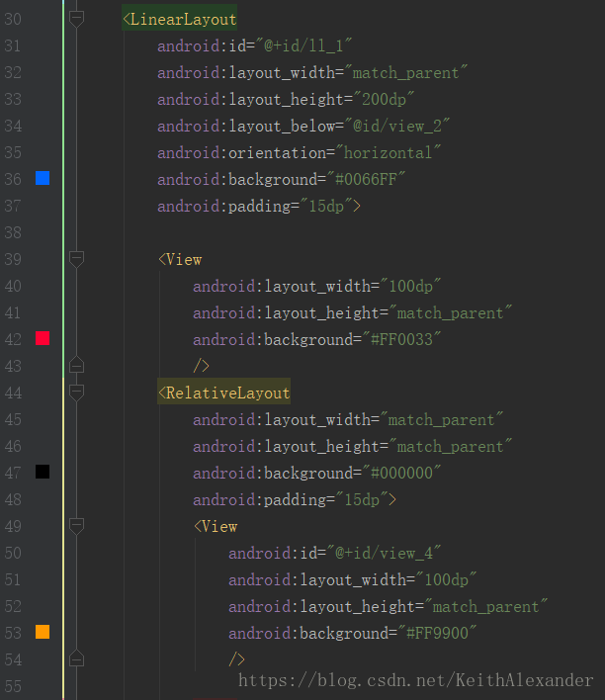The height and width of the screenshot is (700, 605).
Task: Open the orange #FF9900 gutter color swatch
Action: click(43, 632)
